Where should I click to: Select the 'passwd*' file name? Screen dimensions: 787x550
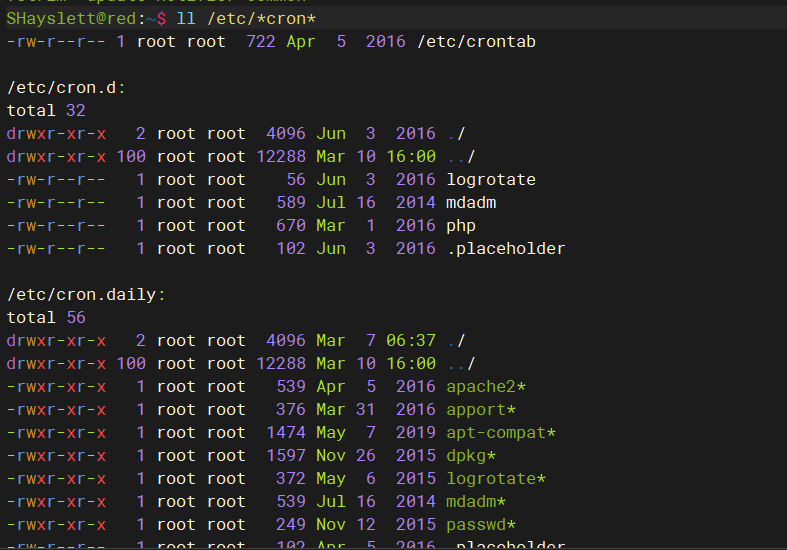coord(481,525)
